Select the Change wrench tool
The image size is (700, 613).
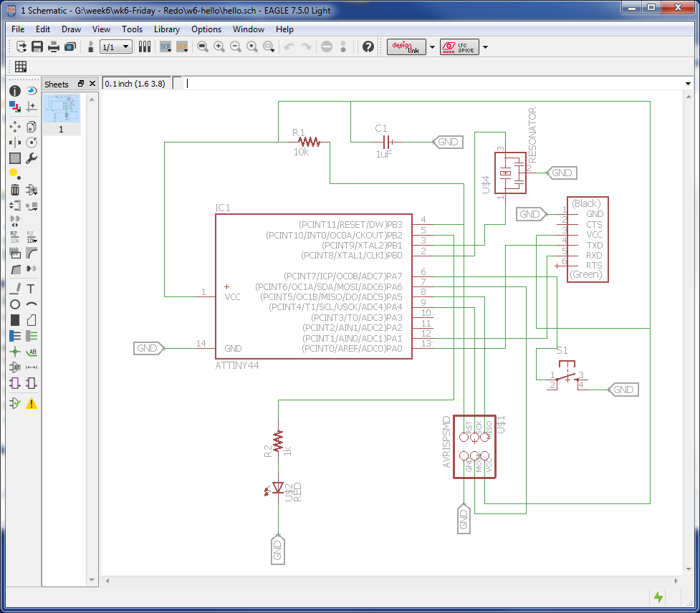tap(32, 158)
